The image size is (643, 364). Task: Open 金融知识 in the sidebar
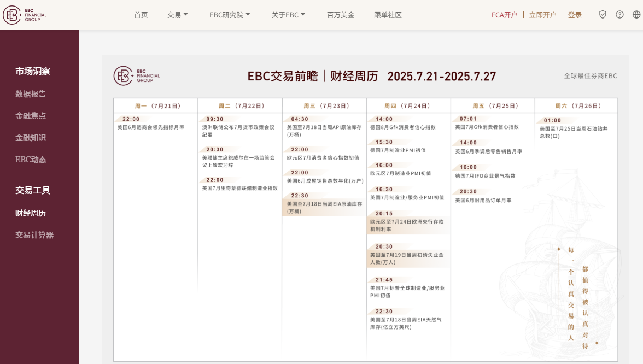pyautogui.click(x=31, y=138)
